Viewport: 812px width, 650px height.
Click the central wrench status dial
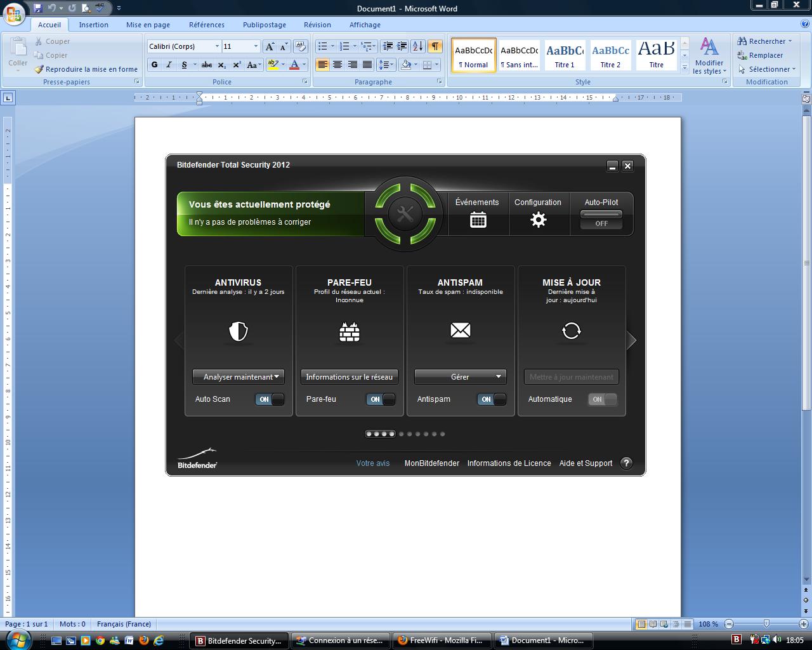click(405, 214)
